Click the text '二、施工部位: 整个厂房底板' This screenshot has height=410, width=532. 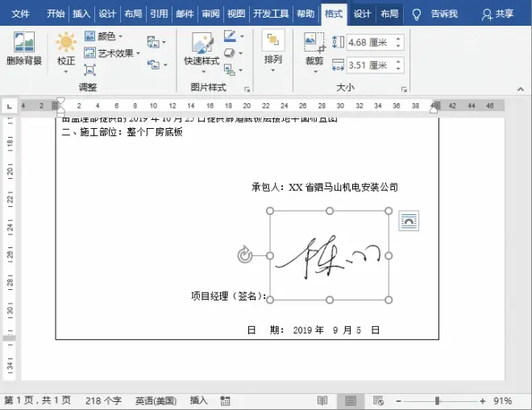[x=123, y=131]
